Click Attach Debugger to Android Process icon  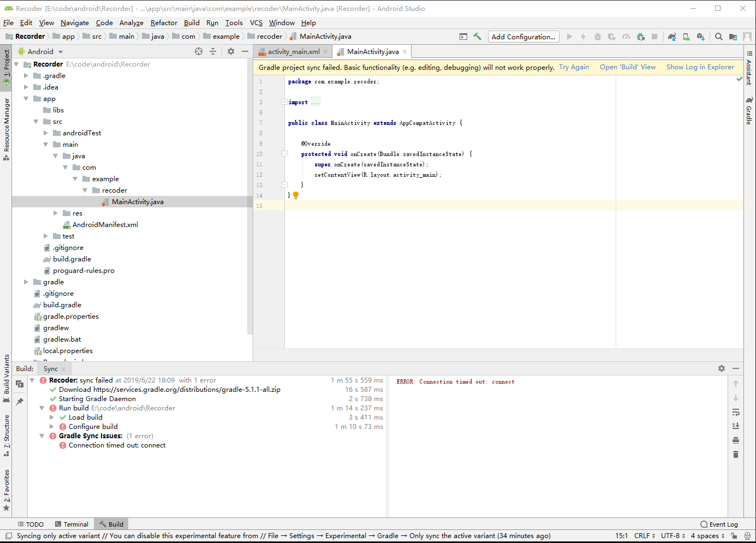pyautogui.click(x=640, y=37)
